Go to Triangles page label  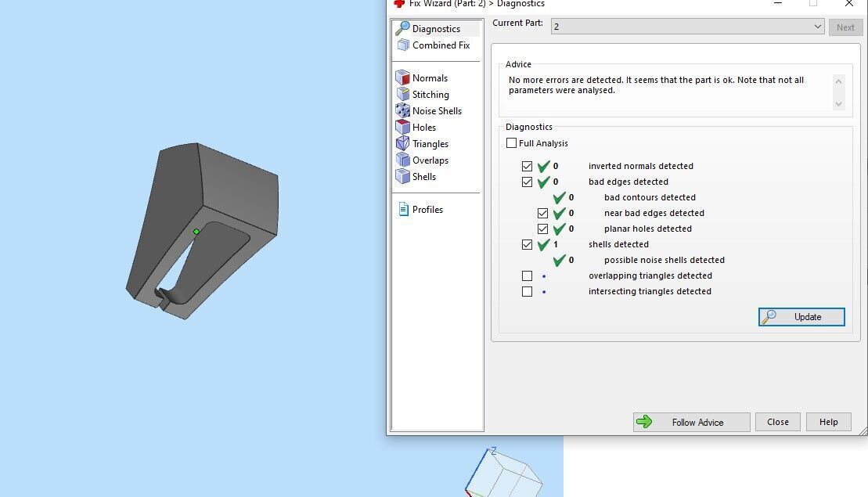(430, 144)
